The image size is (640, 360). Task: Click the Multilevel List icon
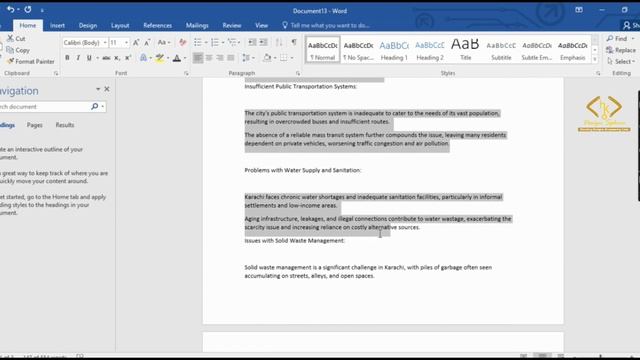232,42
